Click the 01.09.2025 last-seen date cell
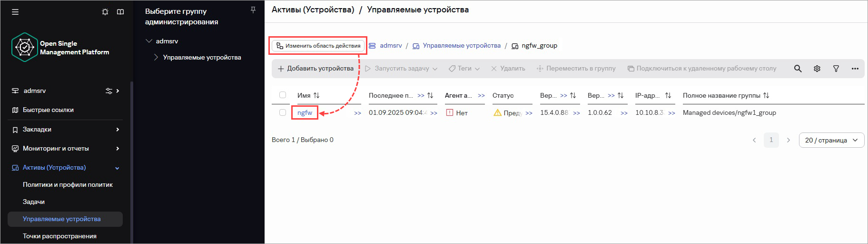 pos(398,113)
